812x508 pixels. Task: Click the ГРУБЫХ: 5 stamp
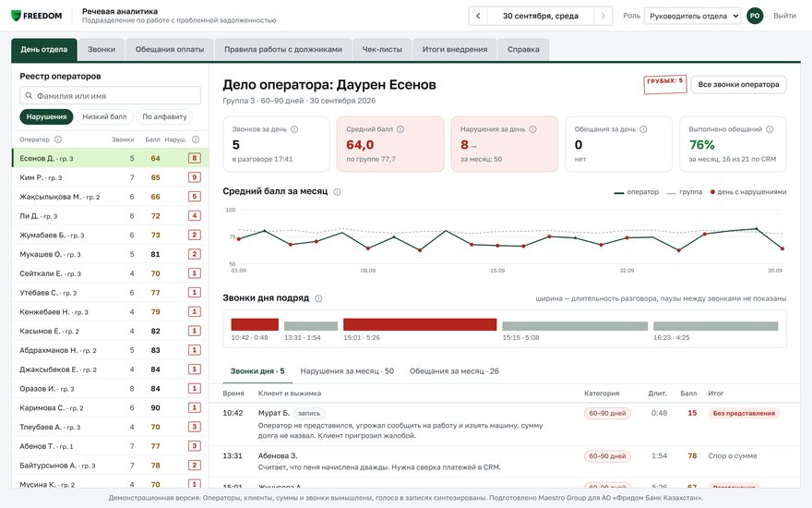coord(665,84)
